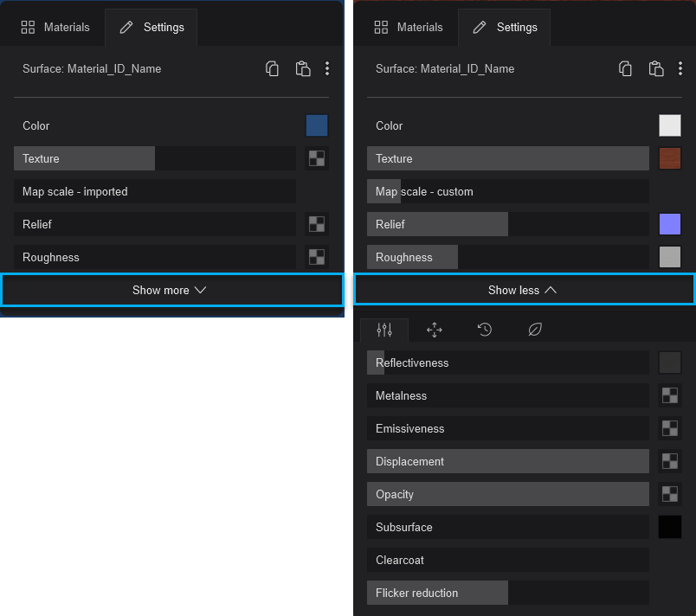This screenshot has height=616, width=696.
Task: Switch to Materials tab in the expanded panel
Action: [409, 27]
